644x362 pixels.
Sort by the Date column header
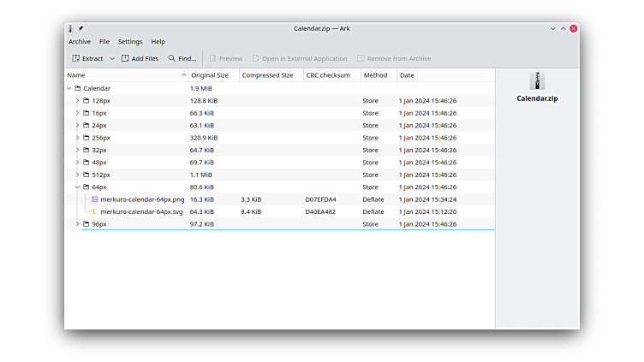pos(406,75)
